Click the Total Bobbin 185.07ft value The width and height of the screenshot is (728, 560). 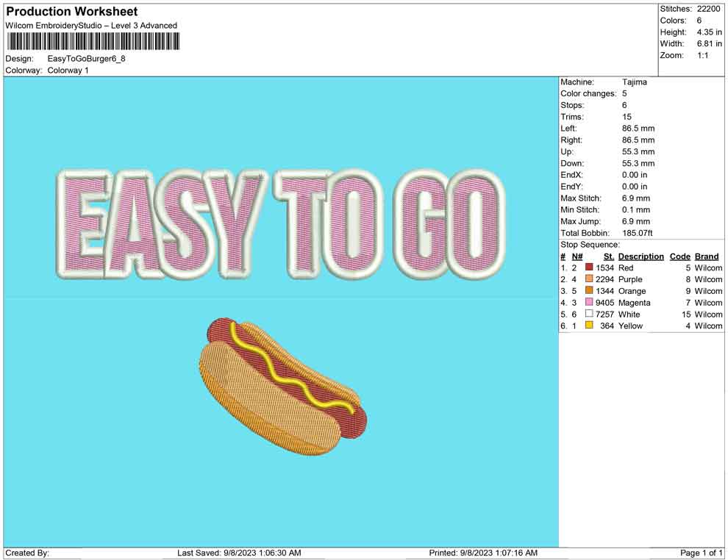pos(640,233)
